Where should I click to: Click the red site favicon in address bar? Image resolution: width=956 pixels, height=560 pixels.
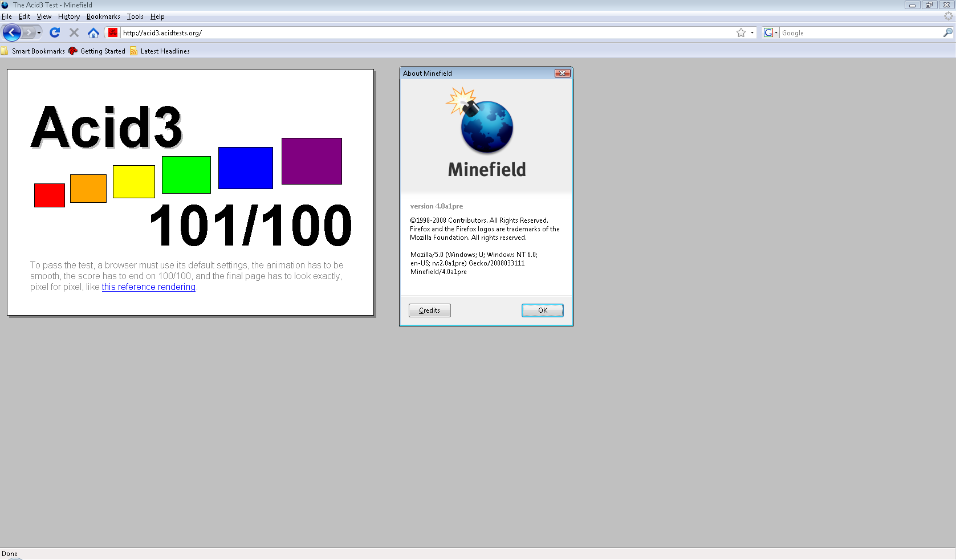tap(113, 32)
